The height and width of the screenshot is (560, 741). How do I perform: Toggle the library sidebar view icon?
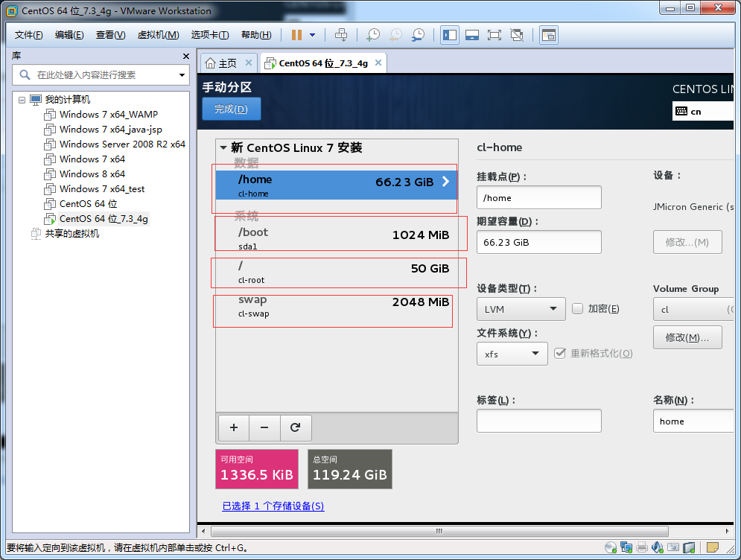[449, 35]
